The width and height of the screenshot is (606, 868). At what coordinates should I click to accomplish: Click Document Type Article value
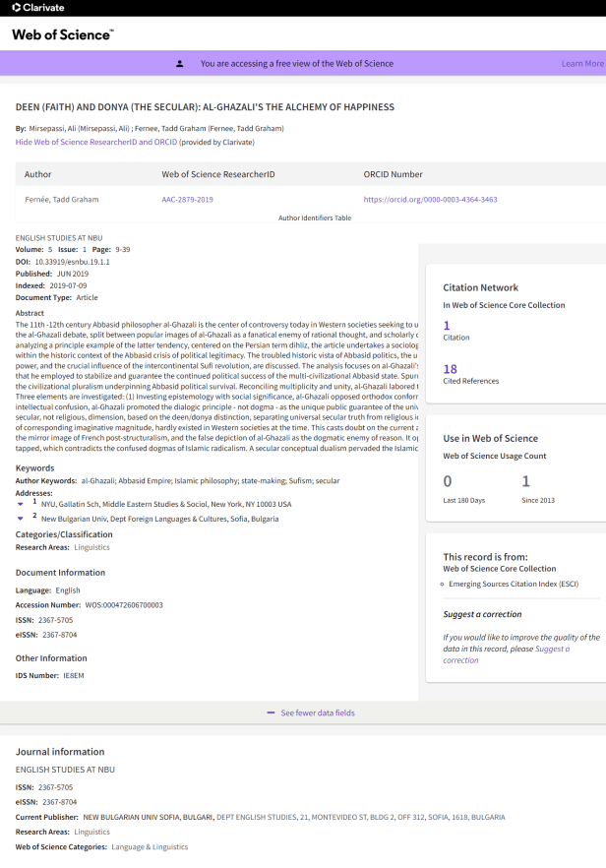(x=87, y=298)
